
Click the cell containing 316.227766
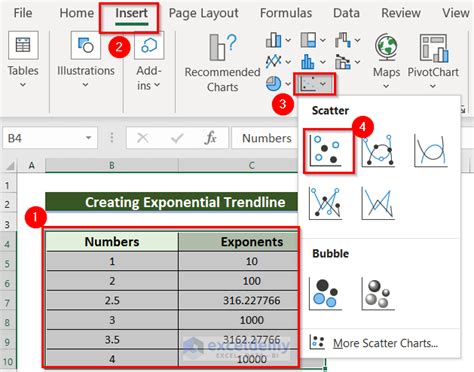[x=238, y=300]
